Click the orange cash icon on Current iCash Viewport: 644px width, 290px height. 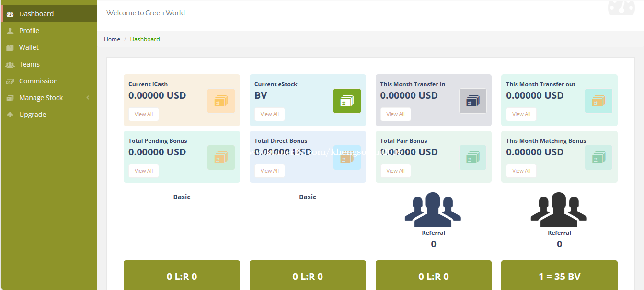coord(221,101)
